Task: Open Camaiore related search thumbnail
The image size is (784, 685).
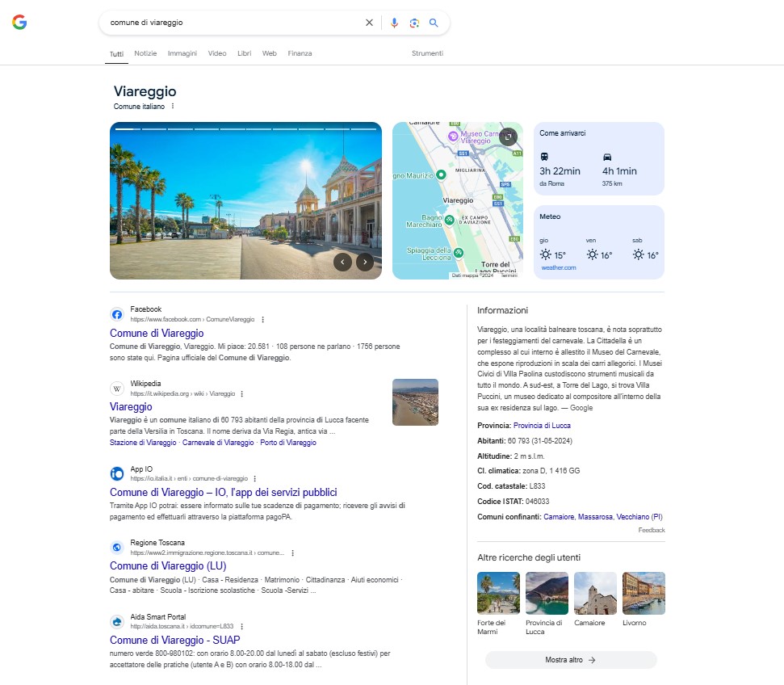Action: click(596, 594)
